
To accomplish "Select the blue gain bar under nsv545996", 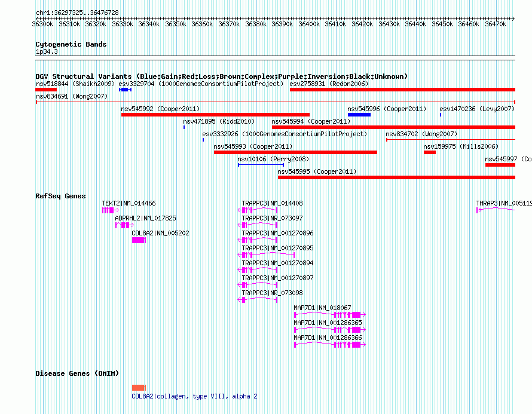I will 359,115.
